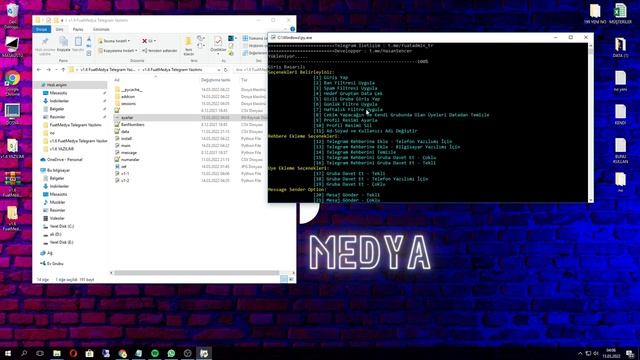Open Opera browser from the taskbar
Viewport: 640px width, 360px height.
coord(73,353)
